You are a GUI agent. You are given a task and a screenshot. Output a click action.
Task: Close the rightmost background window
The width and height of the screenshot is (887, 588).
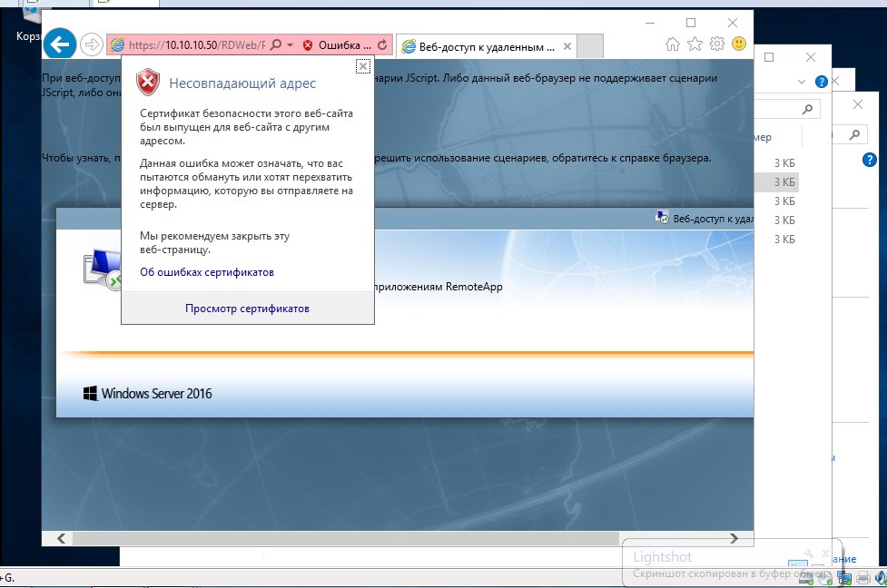pos(858,104)
